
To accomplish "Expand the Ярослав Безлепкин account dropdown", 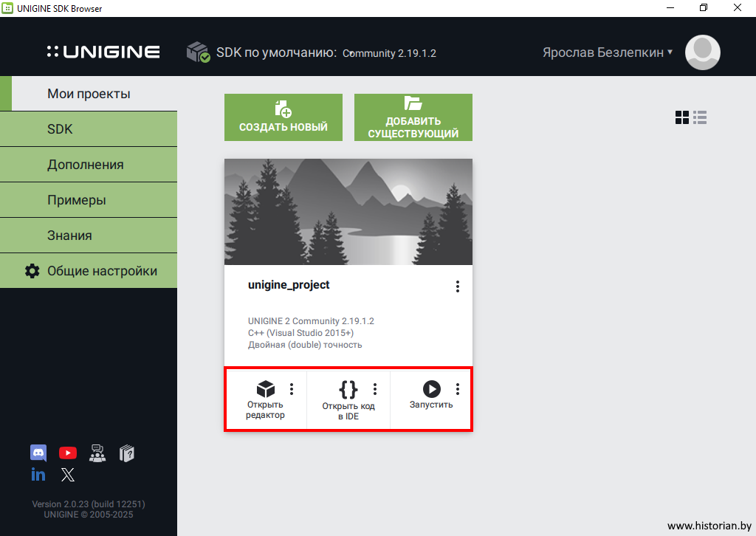I will coord(608,52).
